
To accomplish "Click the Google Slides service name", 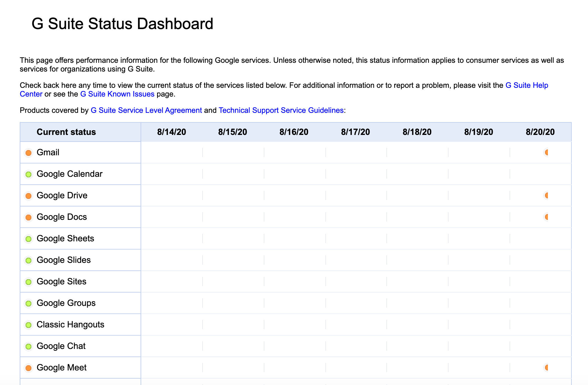I will click(64, 260).
